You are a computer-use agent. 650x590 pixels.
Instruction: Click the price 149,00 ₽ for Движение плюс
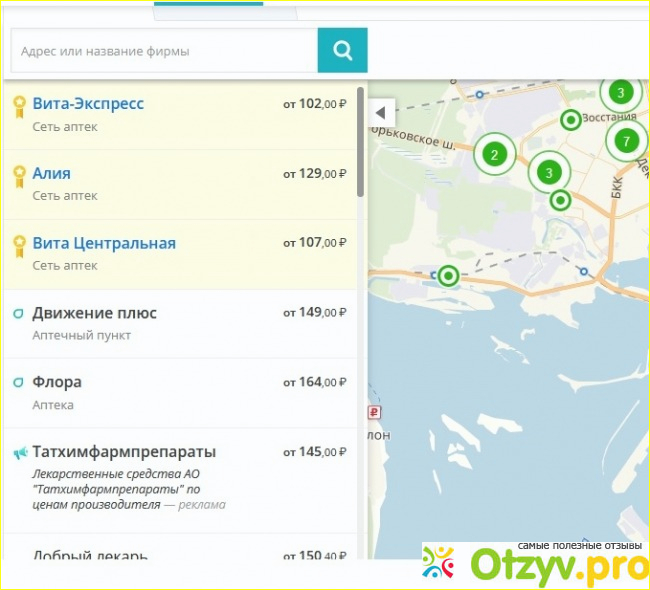click(x=314, y=313)
